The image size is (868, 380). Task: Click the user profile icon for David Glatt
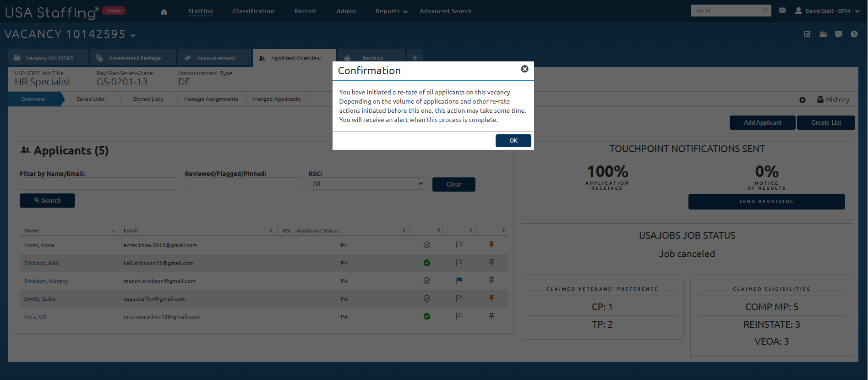click(x=798, y=11)
